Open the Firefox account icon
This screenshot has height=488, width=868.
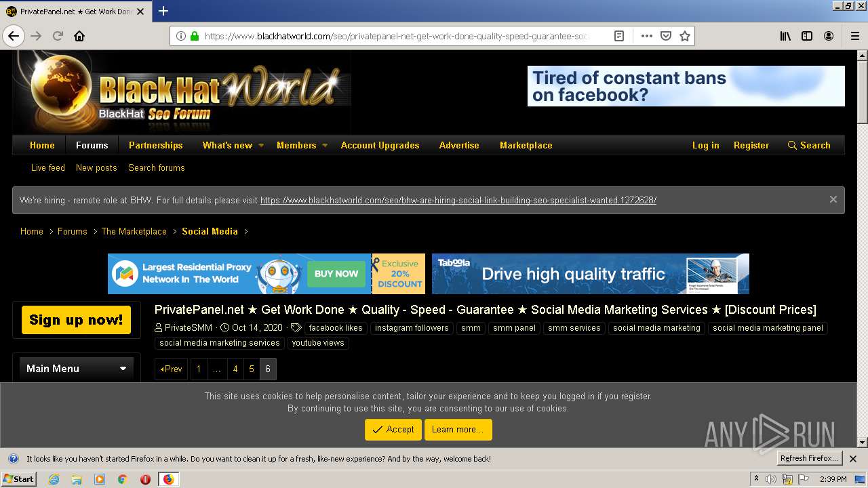829,36
